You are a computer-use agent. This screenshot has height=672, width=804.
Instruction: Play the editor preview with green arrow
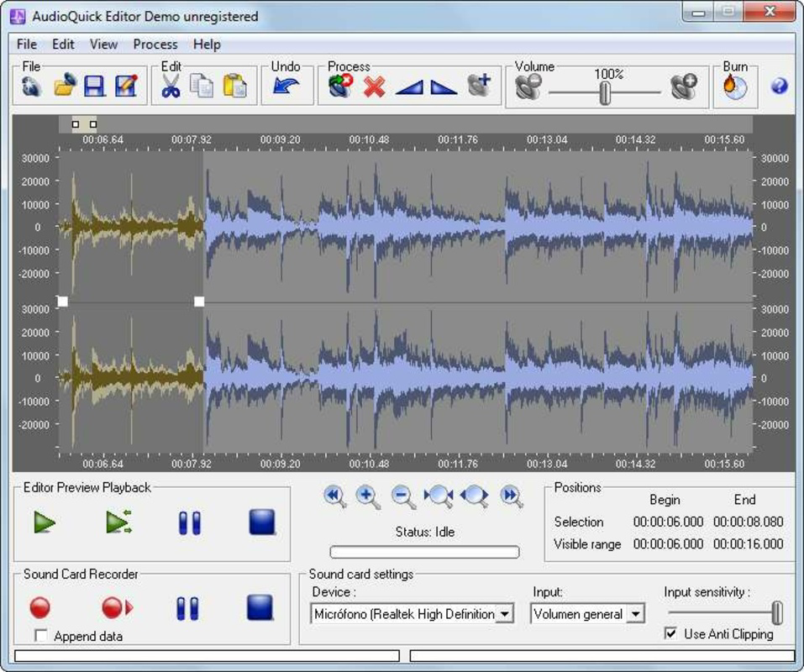coord(45,522)
